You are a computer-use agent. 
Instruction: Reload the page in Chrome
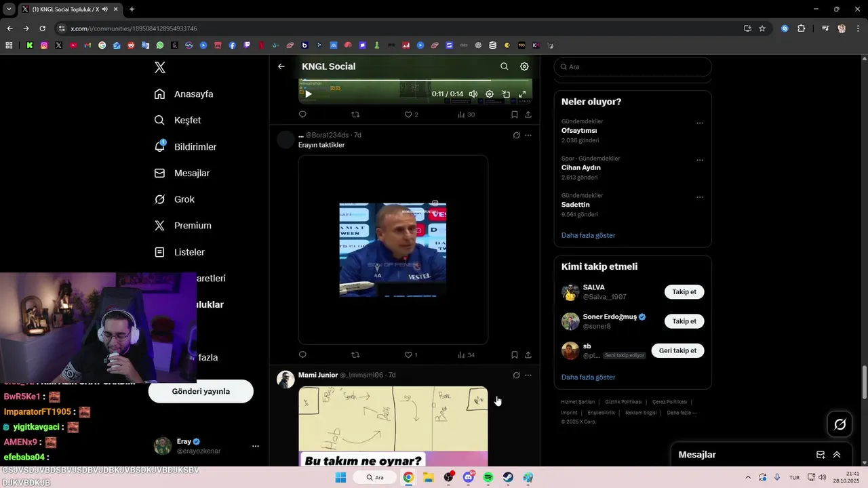coord(42,28)
